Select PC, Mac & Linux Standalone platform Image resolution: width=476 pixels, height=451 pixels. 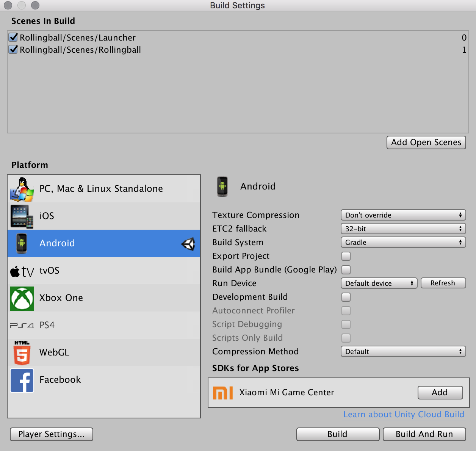(104, 189)
